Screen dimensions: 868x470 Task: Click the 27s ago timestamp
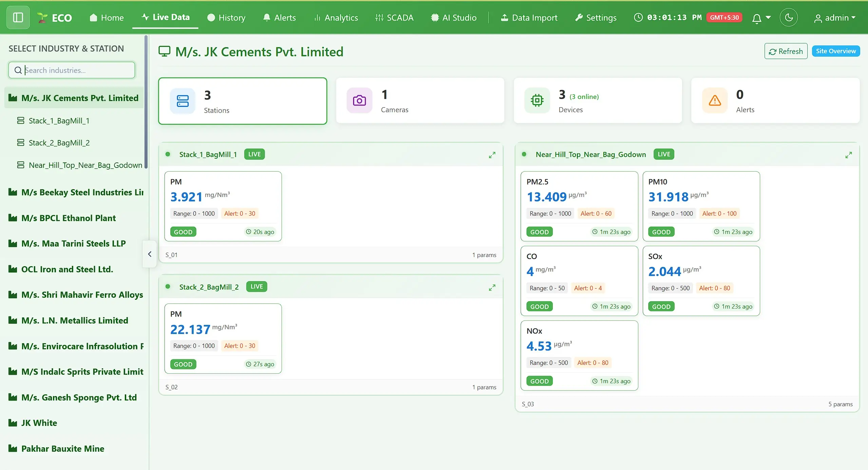pyautogui.click(x=260, y=364)
